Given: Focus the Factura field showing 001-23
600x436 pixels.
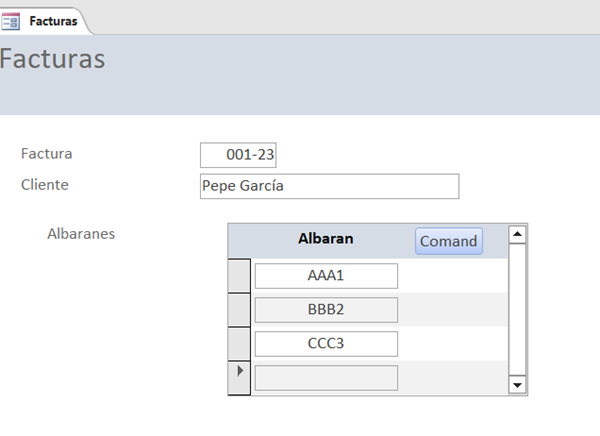Looking at the screenshot, I should [x=238, y=155].
